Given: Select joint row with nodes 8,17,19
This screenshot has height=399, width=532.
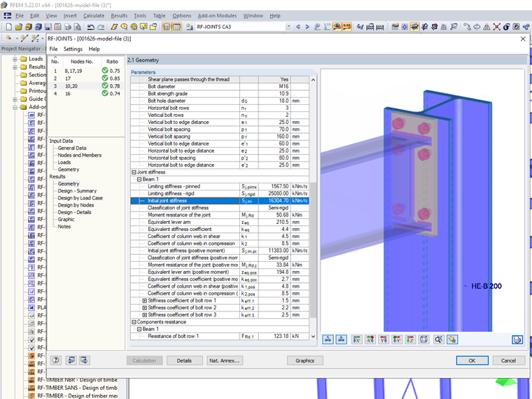Looking at the screenshot, I should 86,71.
